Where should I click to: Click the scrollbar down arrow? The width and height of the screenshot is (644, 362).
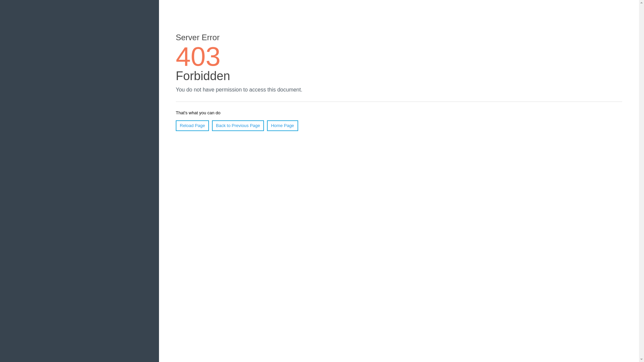click(x=641, y=359)
